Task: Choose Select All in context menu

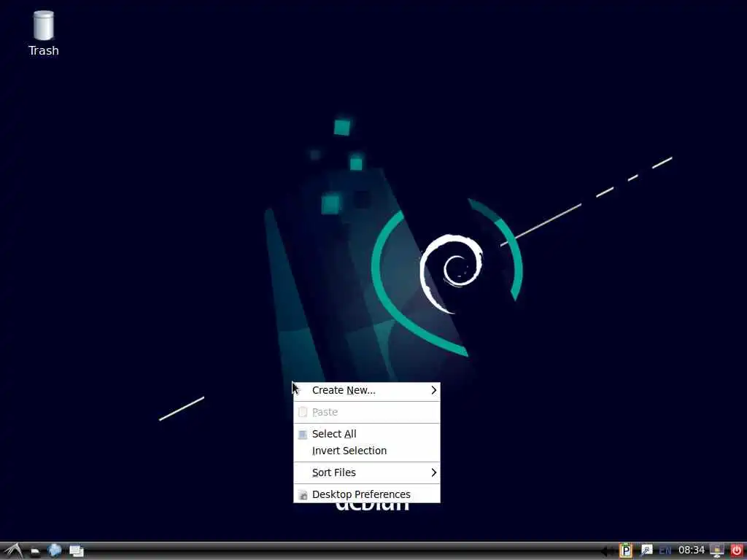Action: pyautogui.click(x=367, y=434)
